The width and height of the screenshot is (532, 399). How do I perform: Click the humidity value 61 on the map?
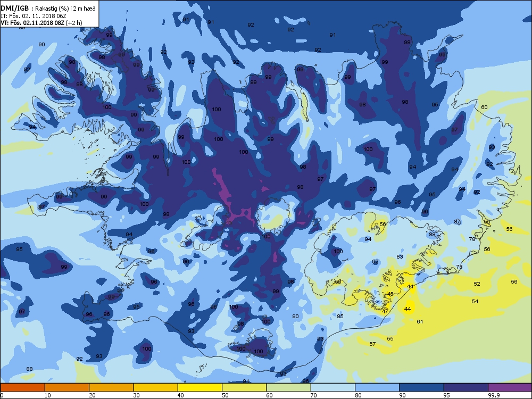(420, 322)
